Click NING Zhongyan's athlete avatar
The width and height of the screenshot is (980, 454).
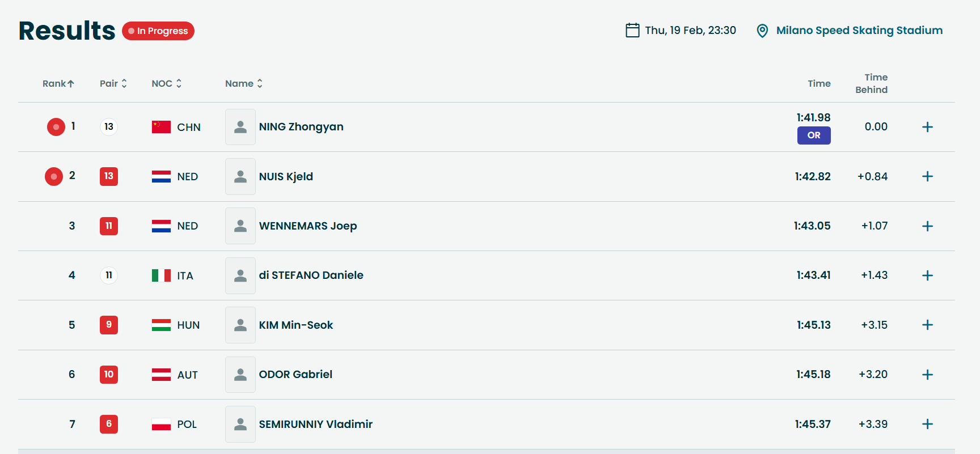tap(240, 127)
